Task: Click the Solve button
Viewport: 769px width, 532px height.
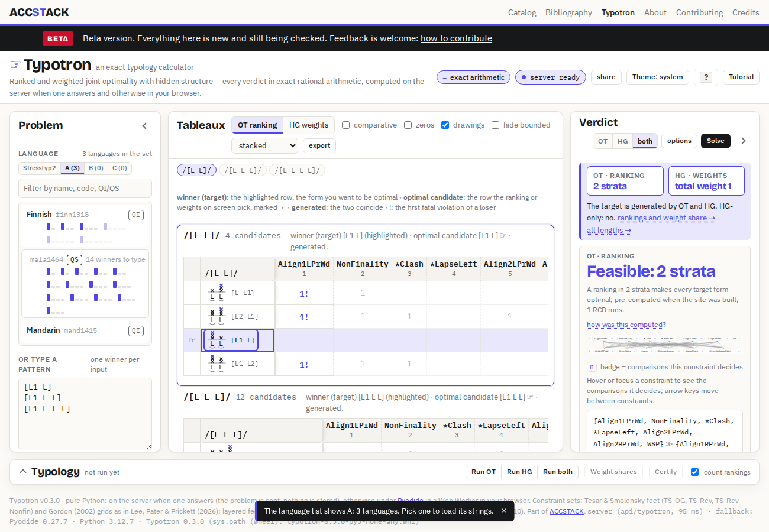Action: [716, 141]
